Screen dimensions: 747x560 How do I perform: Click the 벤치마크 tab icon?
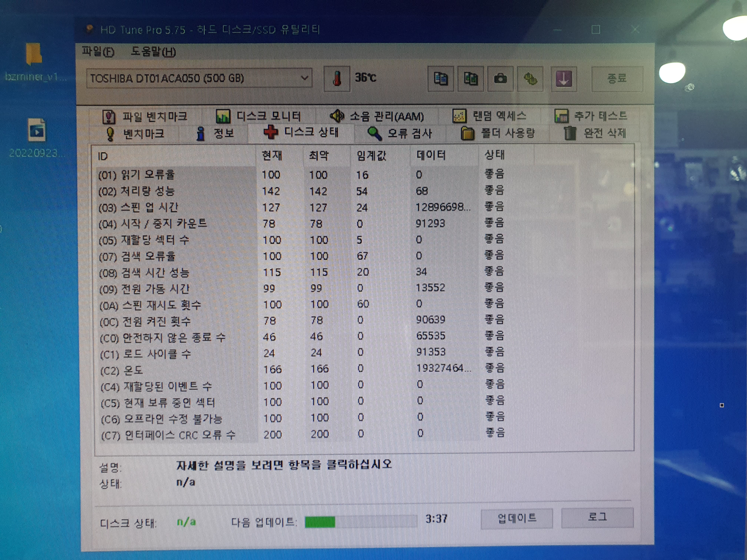point(110,134)
